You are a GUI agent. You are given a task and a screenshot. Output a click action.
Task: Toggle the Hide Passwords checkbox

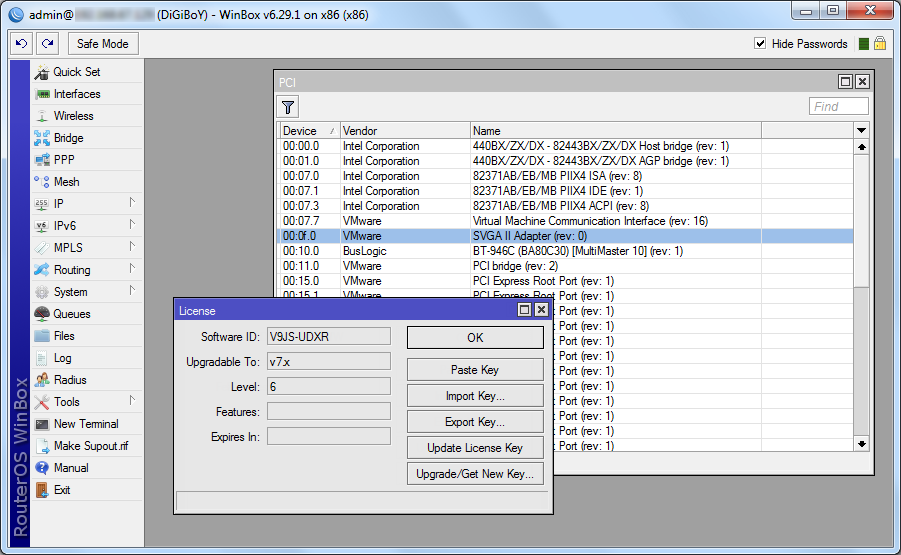coord(760,44)
